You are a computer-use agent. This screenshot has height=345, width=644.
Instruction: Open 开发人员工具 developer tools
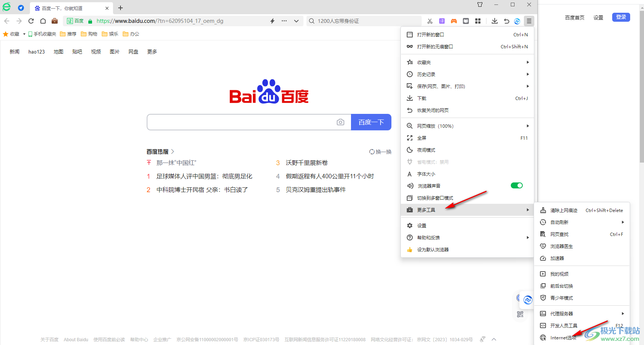(x=582, y=326)
